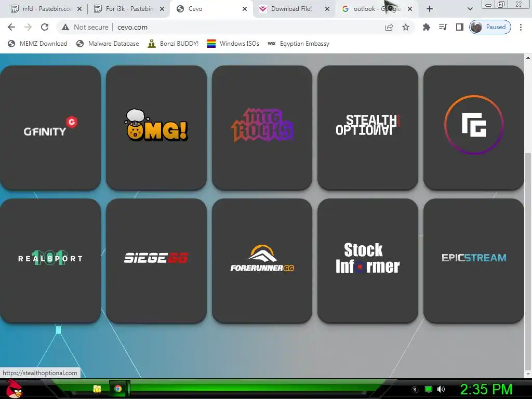Toggle the browser side panel

[460, 27]
